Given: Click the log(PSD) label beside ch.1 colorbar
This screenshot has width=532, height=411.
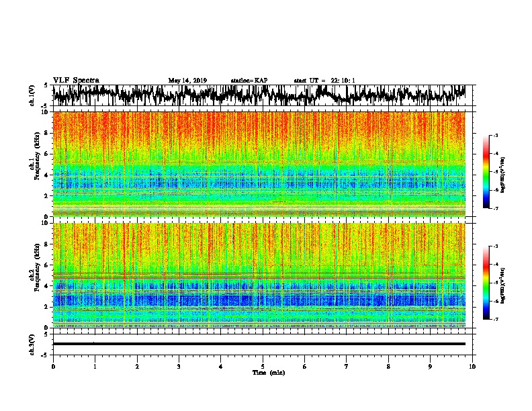Looking at the screenshot, I should [503, 175].
